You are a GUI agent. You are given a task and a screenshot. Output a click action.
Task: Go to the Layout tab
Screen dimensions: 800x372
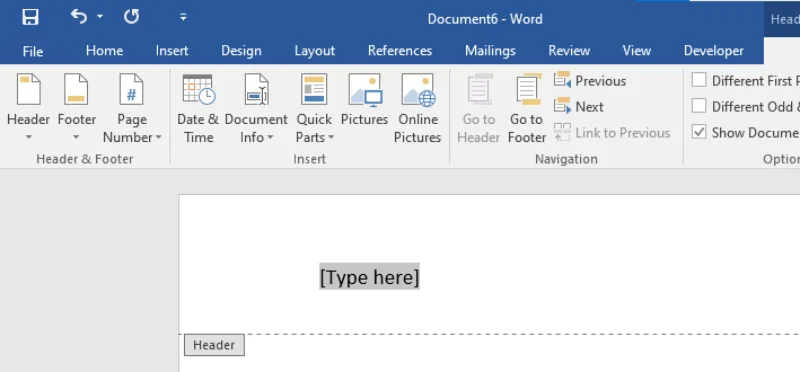[315, 51]
